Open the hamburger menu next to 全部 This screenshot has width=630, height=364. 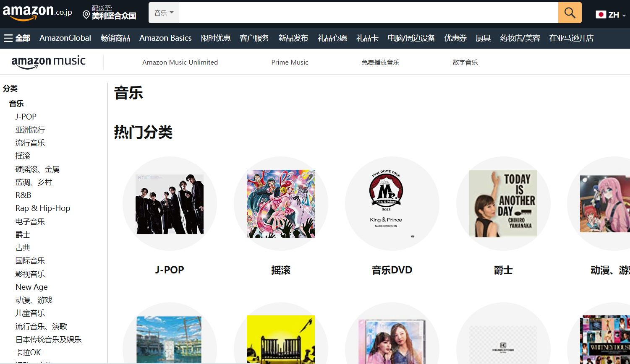(8, 38)
